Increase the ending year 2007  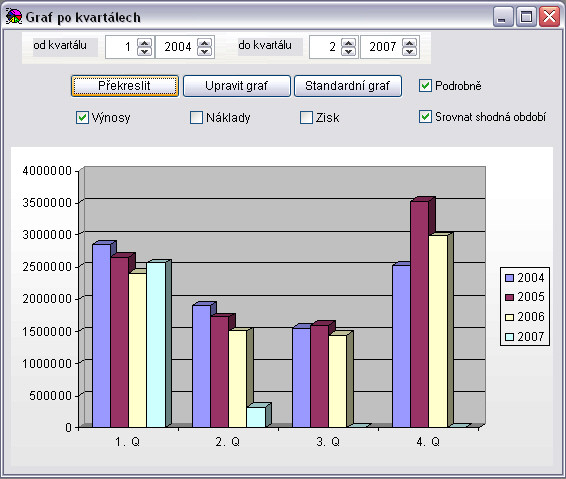pos(409,43)
